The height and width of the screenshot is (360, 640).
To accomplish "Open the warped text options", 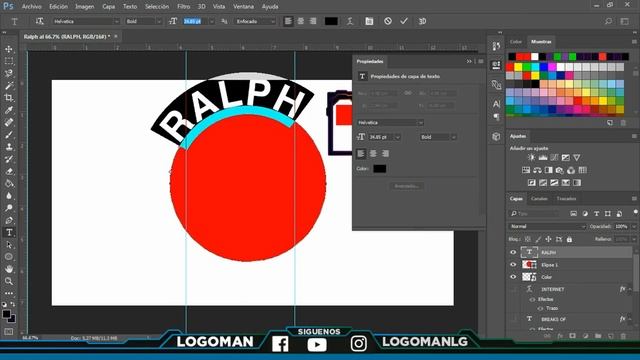I will point(350,21).
